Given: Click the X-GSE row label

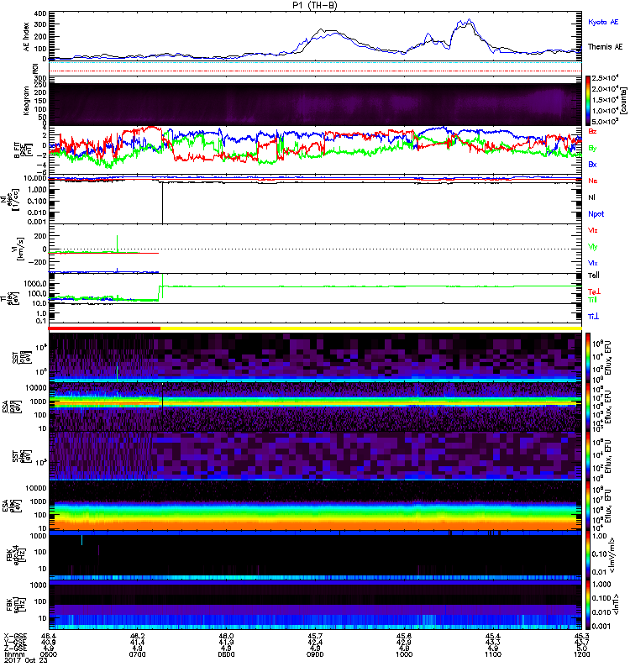Looking at the screenshot, I should pos(15,636).
